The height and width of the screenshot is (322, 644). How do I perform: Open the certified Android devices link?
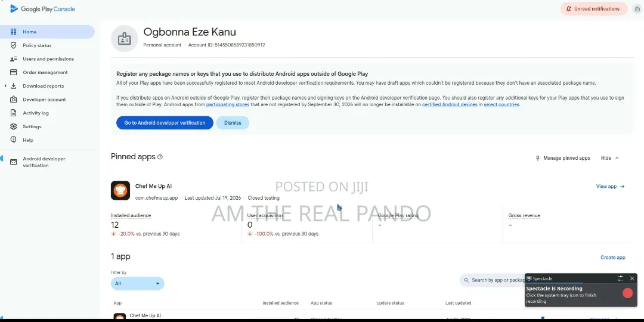(x=450, y=104)
